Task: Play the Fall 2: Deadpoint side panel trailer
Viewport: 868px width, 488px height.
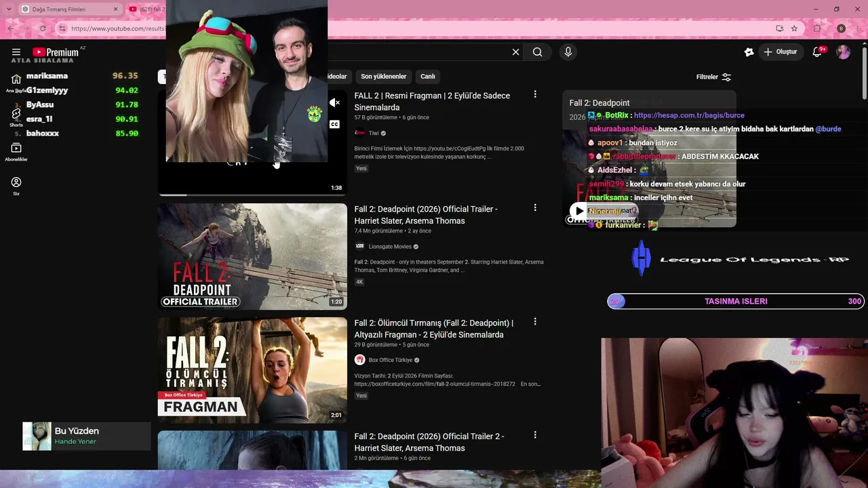Action: point(578,211)
